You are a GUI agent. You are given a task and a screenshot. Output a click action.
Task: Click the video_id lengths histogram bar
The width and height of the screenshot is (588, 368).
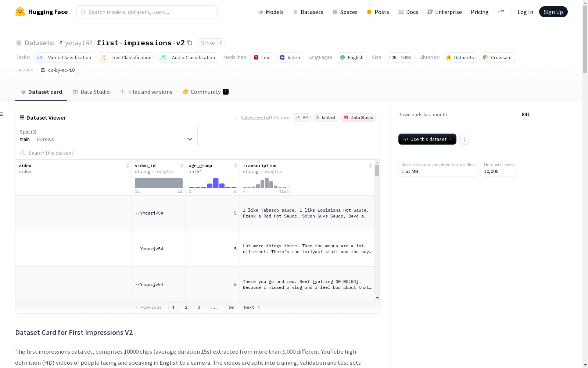[159, 183]
